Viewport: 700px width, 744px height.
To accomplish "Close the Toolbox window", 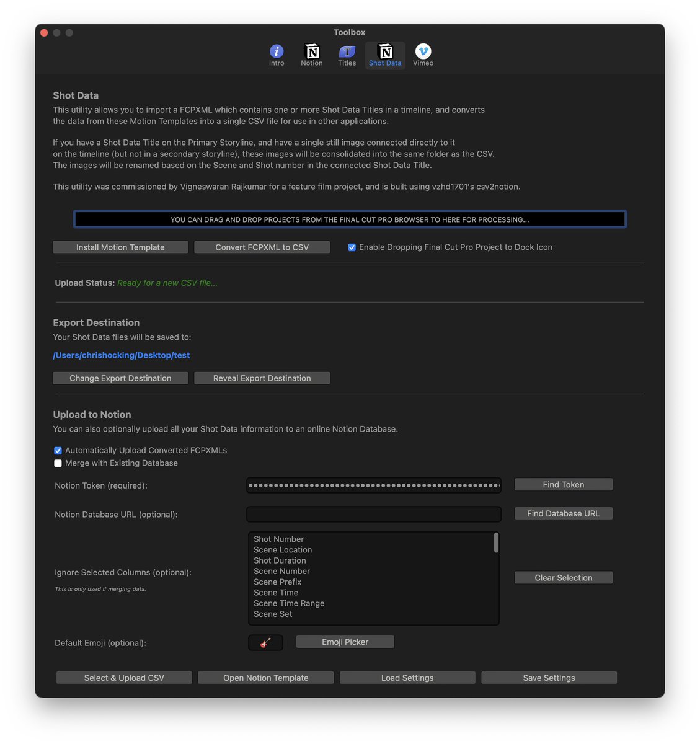I will click(44, 32).
